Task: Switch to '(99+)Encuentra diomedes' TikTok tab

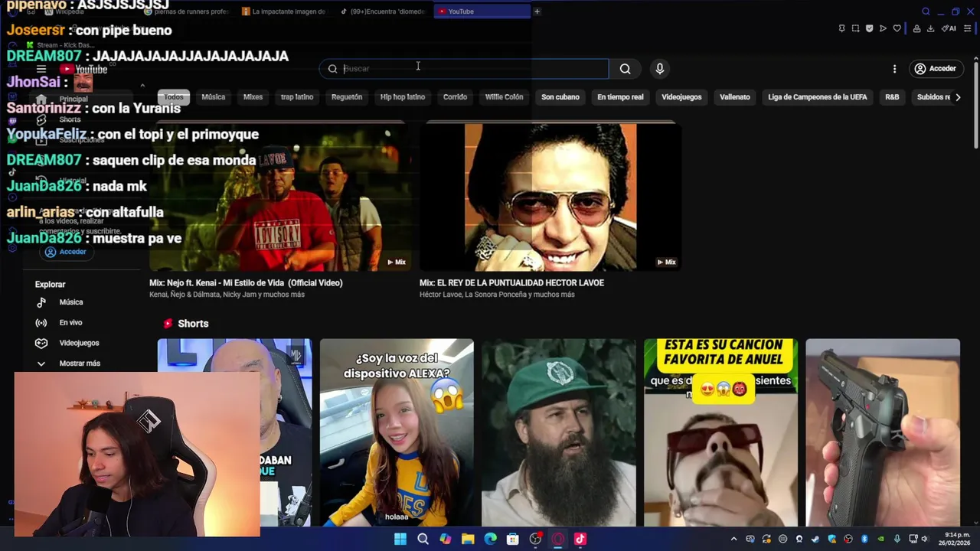Action: pos(383,11)
